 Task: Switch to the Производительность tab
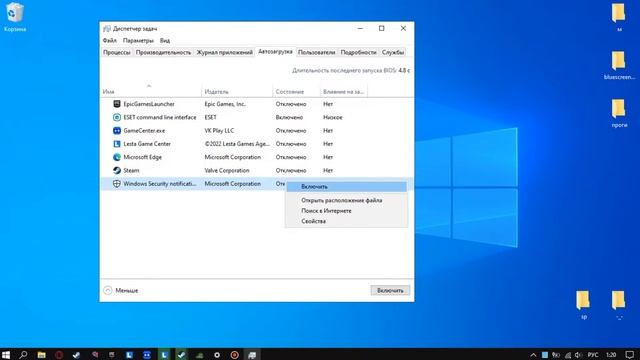pyautogui.click(x=163, y=52)
